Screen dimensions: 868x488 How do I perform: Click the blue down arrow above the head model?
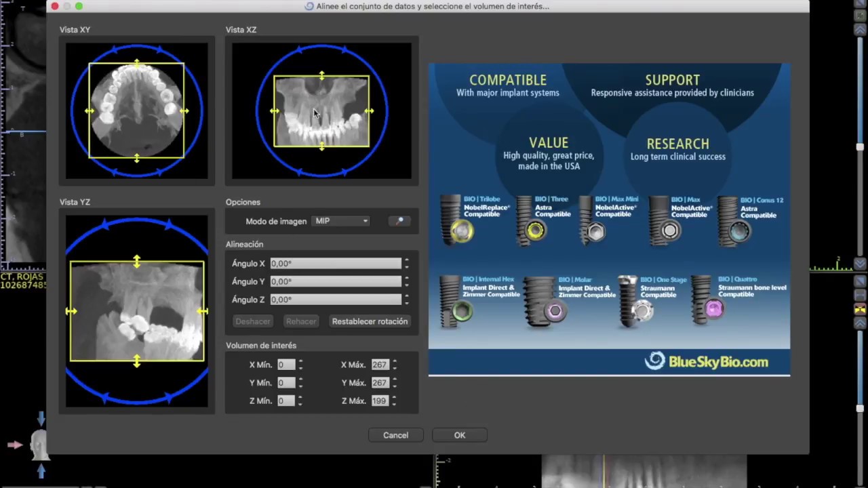point(41,419)
